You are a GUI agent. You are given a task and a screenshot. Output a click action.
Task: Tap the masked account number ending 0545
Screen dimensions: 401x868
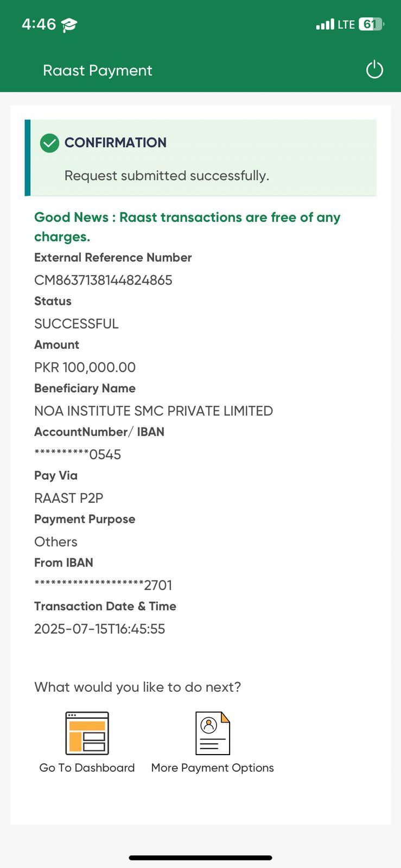[x=78, y=455]
